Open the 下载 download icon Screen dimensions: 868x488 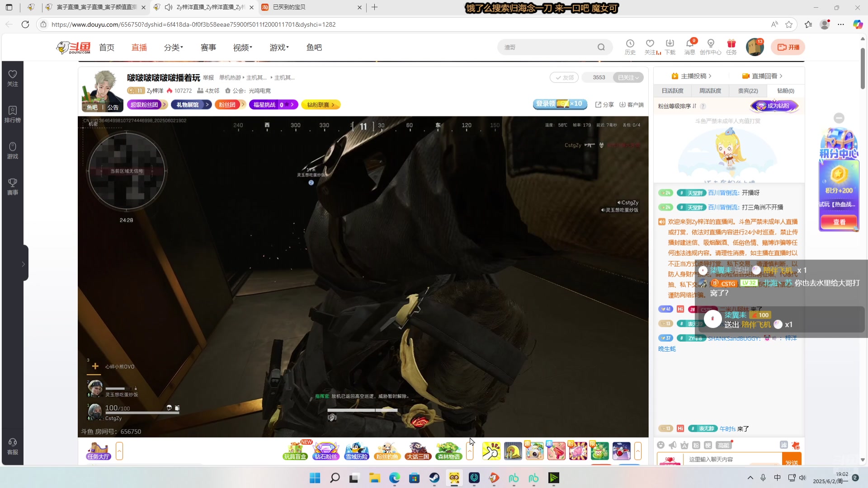pyautogui.click(x=670, y=47)
